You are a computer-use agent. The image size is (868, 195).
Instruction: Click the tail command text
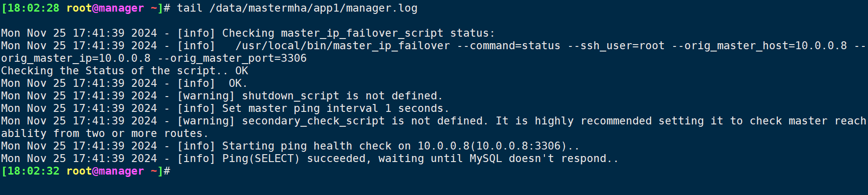click(x=190, y=8)
